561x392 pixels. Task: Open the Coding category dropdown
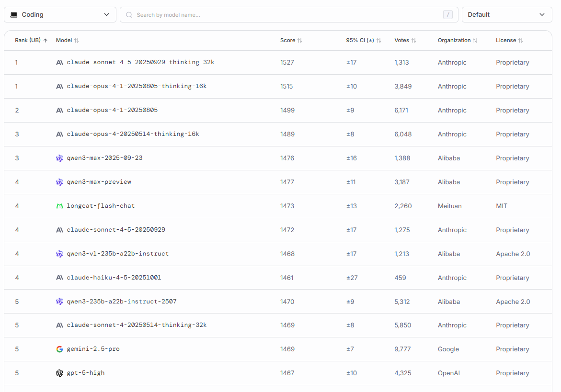60,15
